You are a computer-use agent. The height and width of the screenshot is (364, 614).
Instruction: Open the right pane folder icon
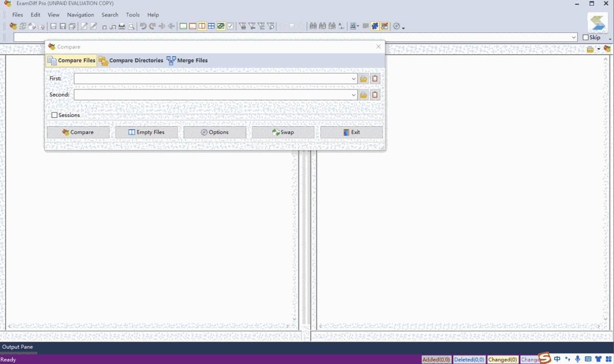[590, 49]
